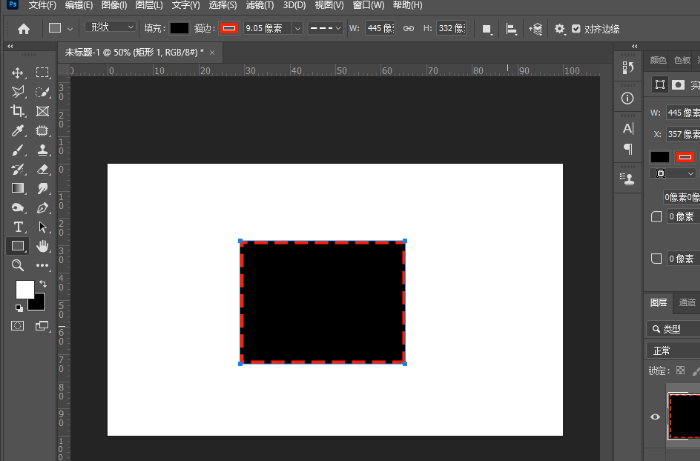Open the layer kind filter dropdown 类型
Viewport: 700px width, 461px height.
coord(673,329)
